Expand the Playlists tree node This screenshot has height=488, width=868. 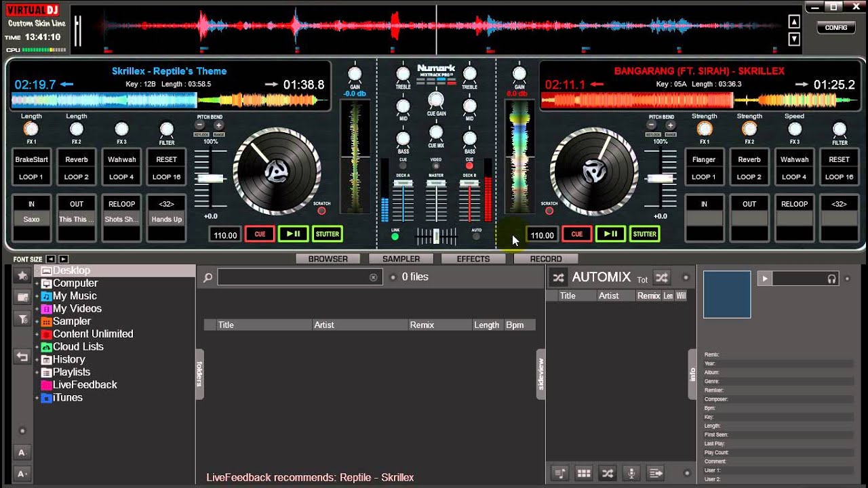(x=37, y=373)
